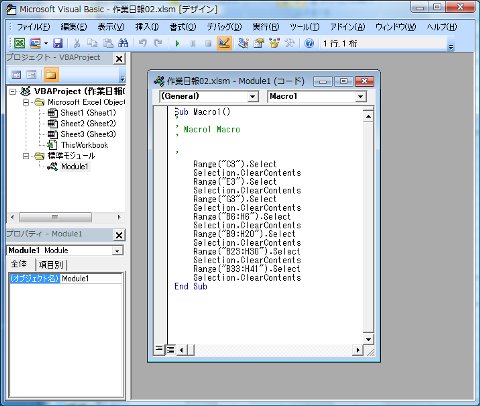This screenshot has width=480, height=406.
Task: Open Visual Basic Help question icon
Action: click(x=309, y=43)
